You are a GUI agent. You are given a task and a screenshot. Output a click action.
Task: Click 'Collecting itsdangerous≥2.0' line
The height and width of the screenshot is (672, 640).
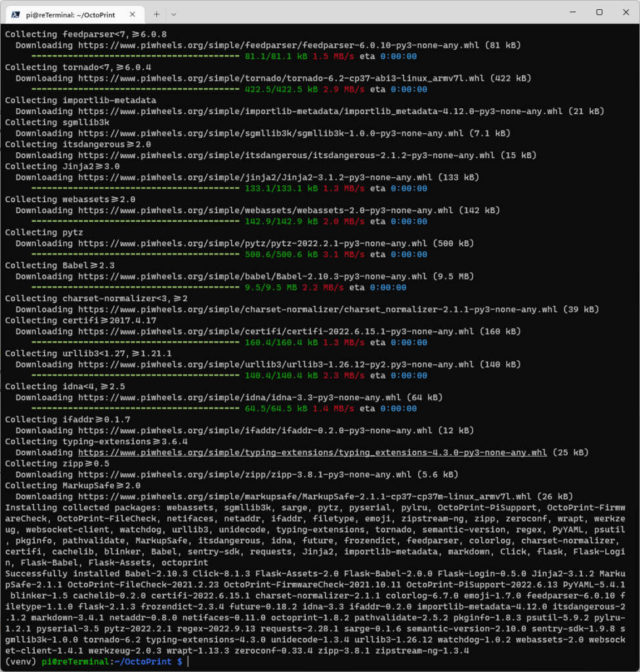(78, 144)
